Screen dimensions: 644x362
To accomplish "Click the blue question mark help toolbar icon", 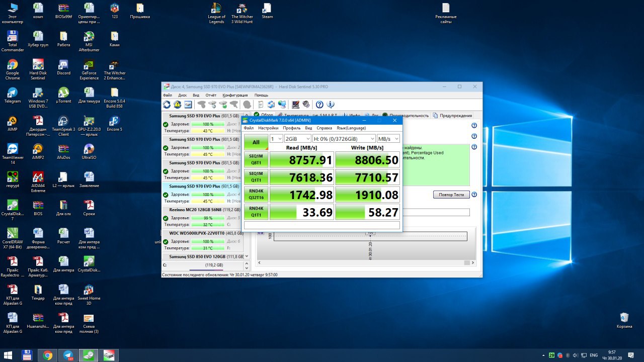I will (319, 105).
